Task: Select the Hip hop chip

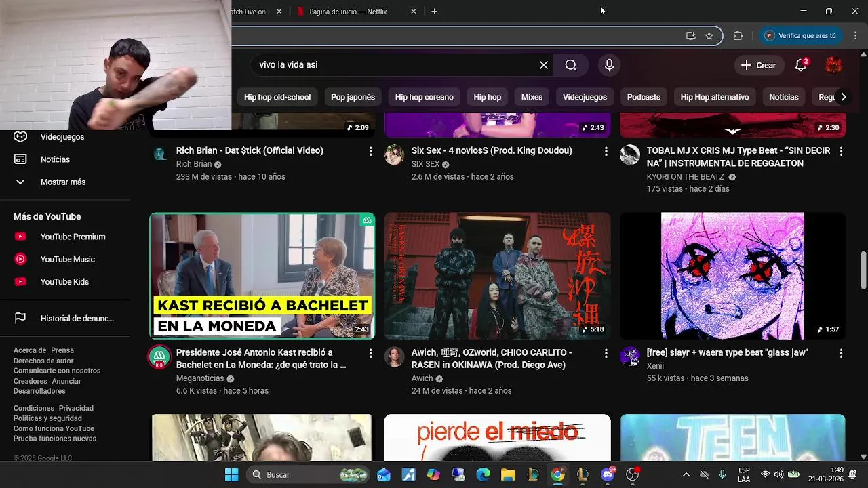Action: coord(487,97)
